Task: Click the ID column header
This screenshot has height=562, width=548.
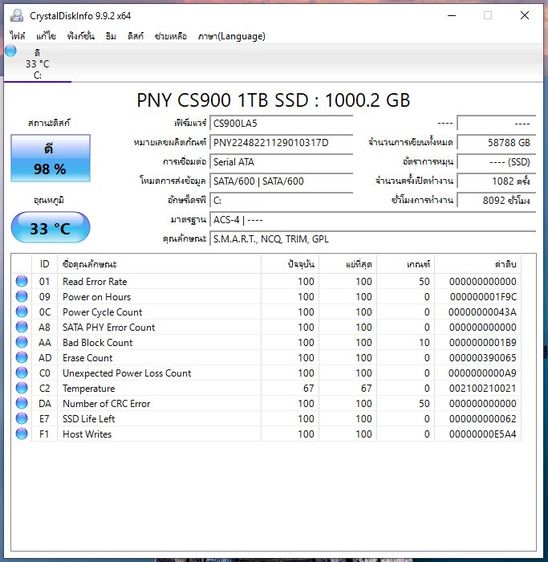Action: tap(44, 264)
